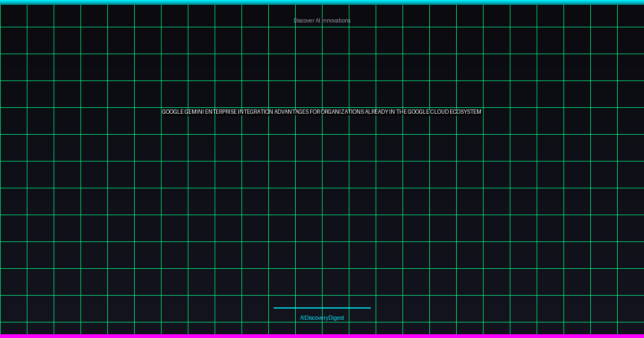
Task: Click the word "FOR" in the headline
Action: [315, 112]
